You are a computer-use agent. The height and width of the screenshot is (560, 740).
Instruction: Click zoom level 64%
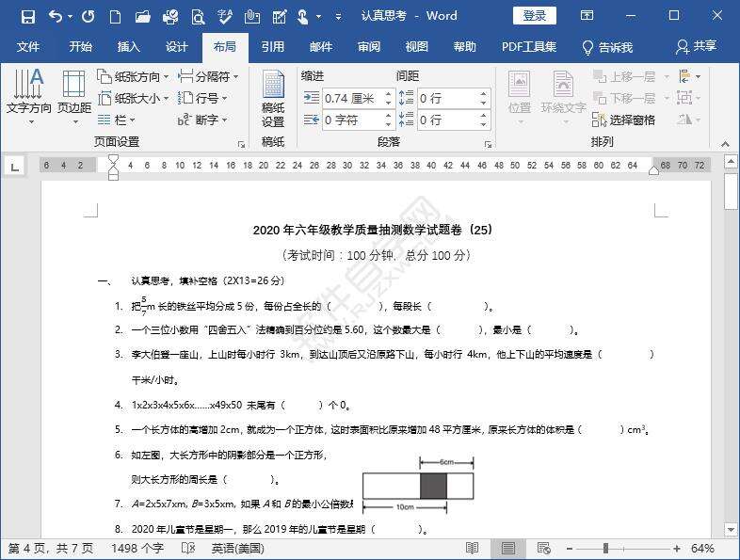[702, 549]
